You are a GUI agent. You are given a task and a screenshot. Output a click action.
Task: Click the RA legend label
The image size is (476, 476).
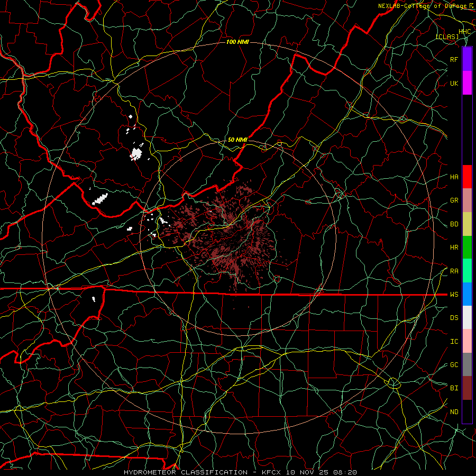454,271
